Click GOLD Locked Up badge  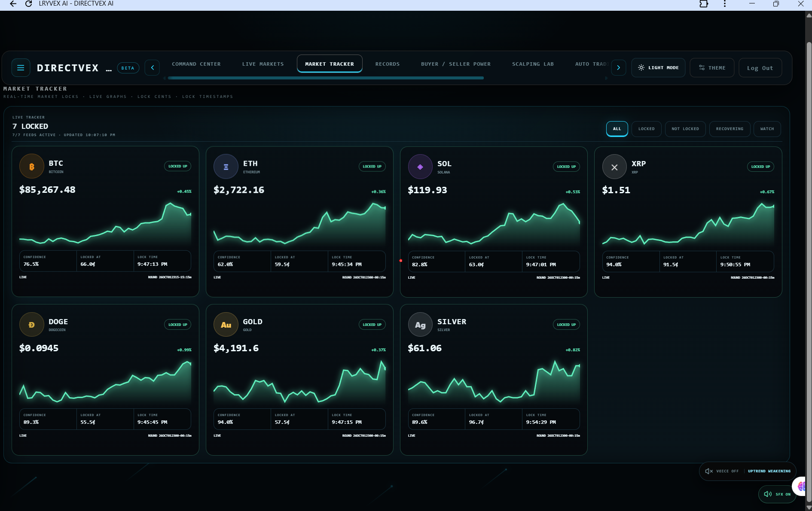coord(372,325)
